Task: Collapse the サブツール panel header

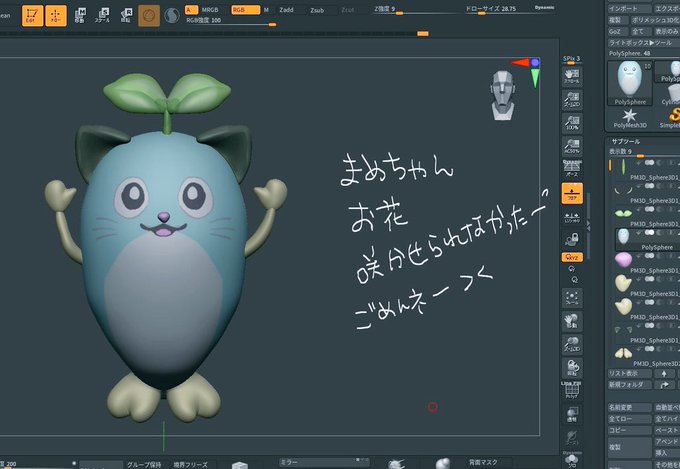Action: click(625, 141)
